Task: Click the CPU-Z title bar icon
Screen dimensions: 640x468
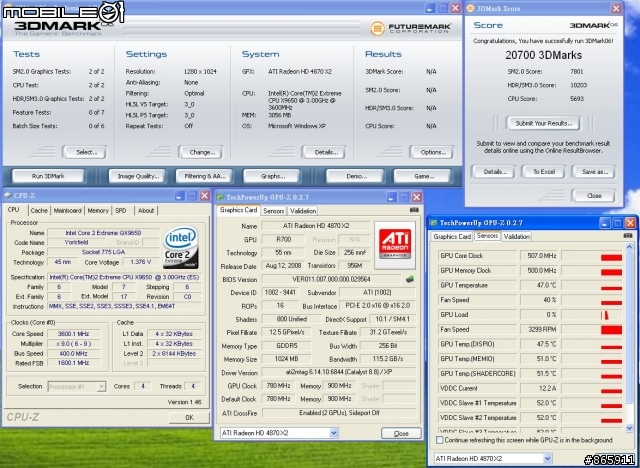Action: point(8,195)
